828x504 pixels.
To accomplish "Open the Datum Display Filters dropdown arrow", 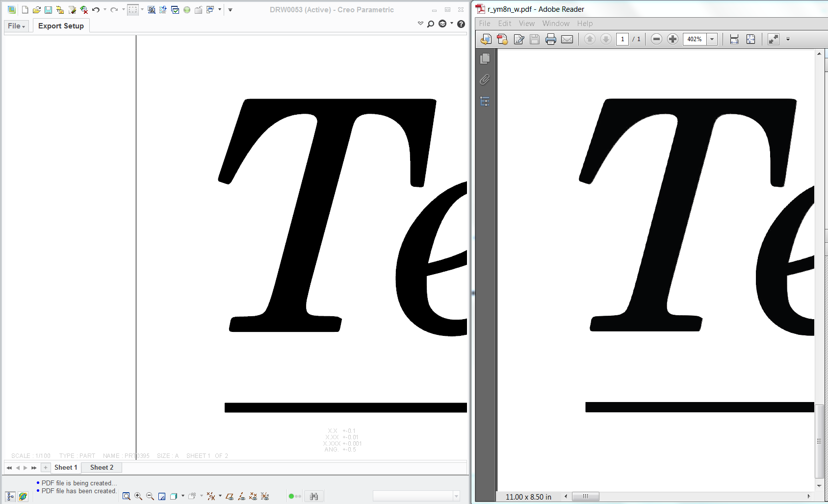I will coord(220,496).
